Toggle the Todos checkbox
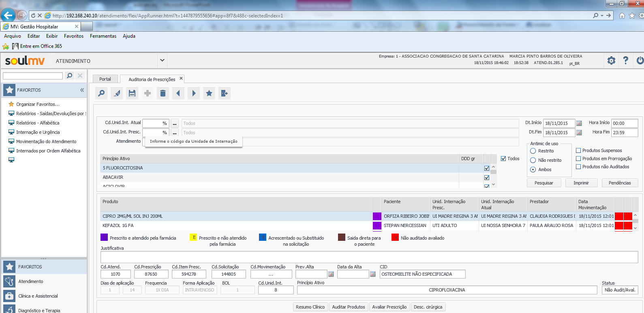The width and height of the screenshot is (644, 313). tap(503, 159)
